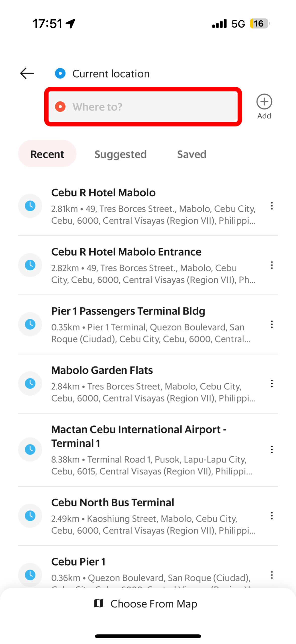Tap clock icon beside Cebu R Hotel Mabolo
The height and width of the screenshot is (644, 296).
[x=30, y=206]
